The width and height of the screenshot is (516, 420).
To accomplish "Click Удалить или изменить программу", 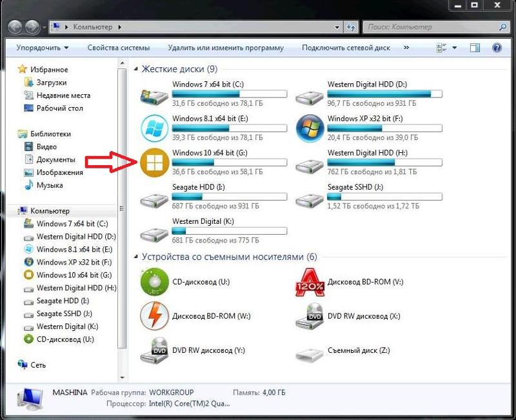I will pos(226,48).
